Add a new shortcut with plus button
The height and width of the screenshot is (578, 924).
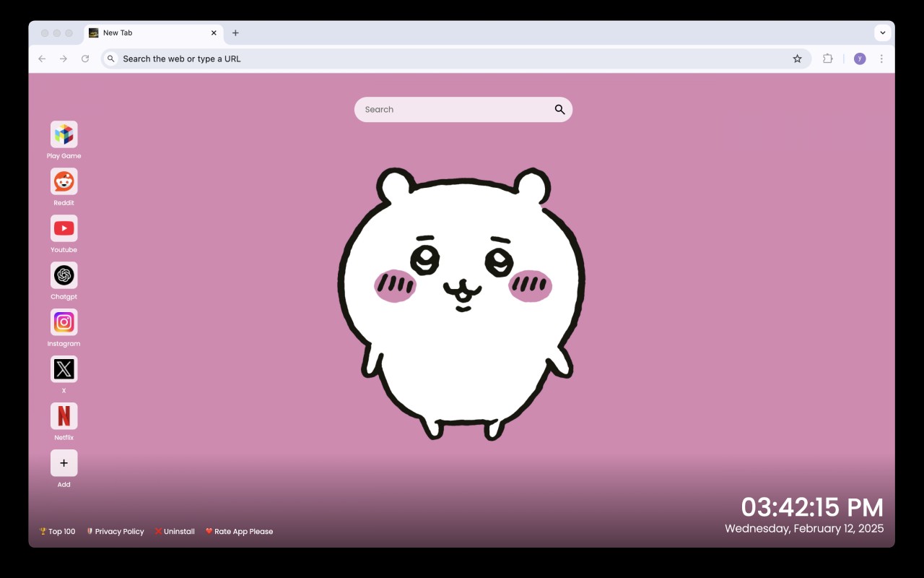click(x=64, y=463)
